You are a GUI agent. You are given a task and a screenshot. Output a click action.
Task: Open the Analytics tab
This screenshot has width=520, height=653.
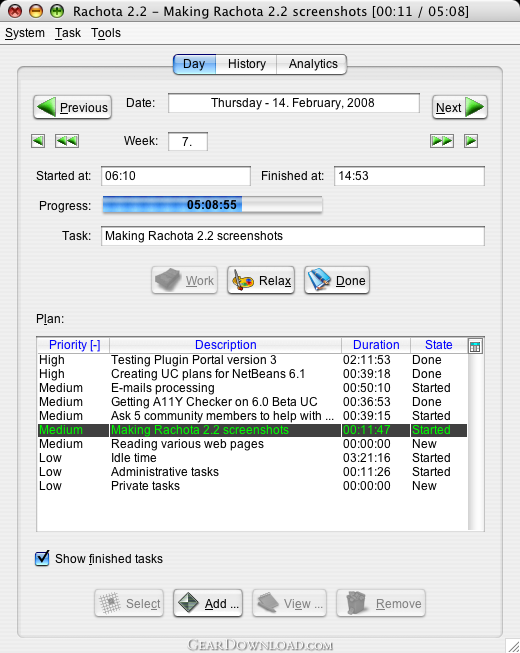click(313, 64)
